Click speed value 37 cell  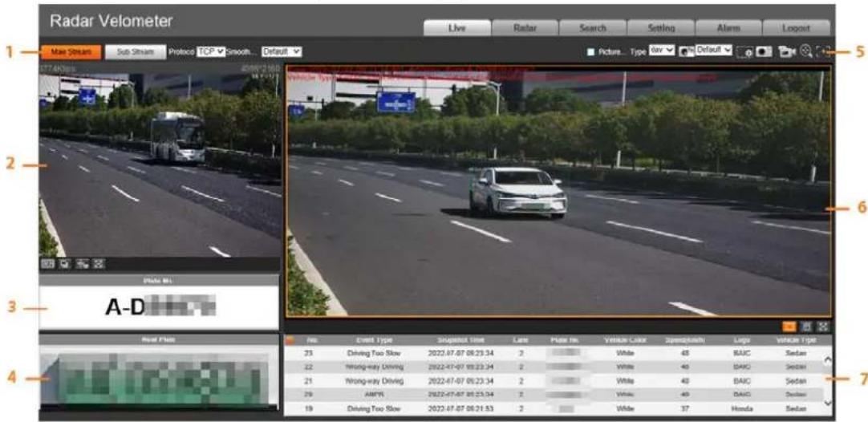[x=685, y=408]
